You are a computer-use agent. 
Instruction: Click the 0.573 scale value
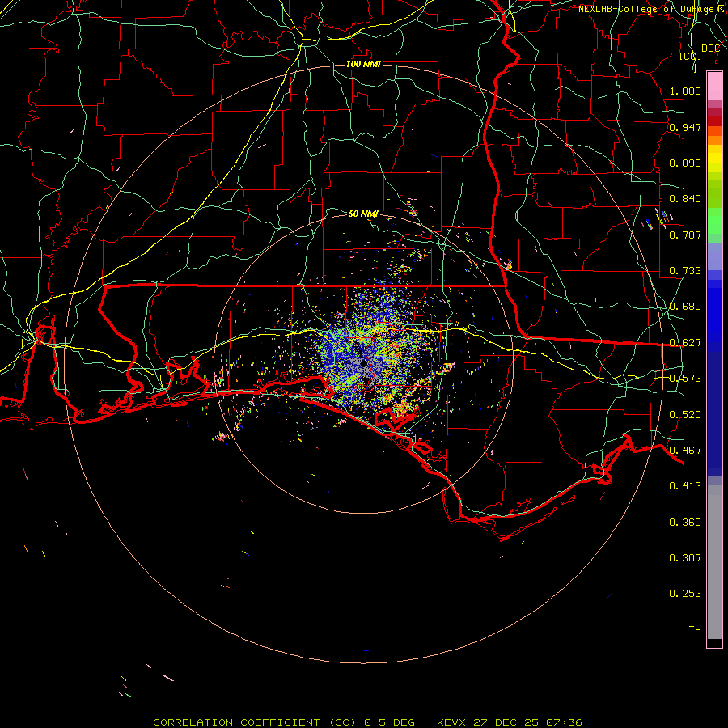tap(685, 379)
